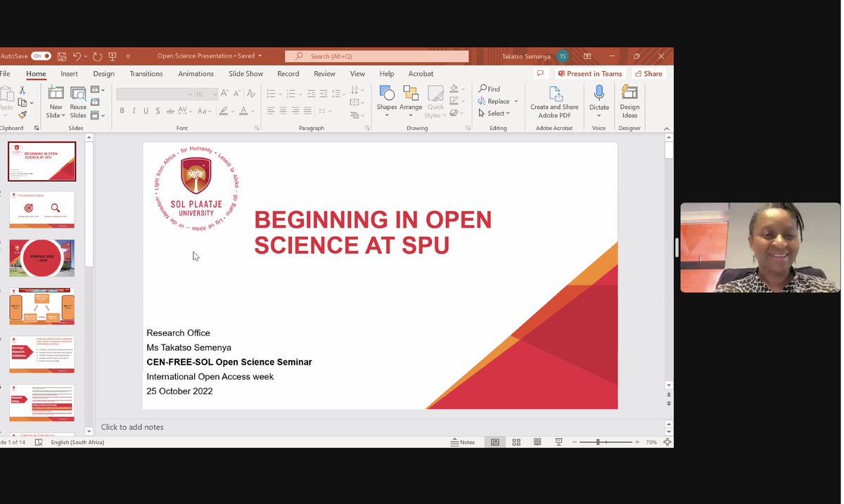
Task: Click the Save icon in the title bar
Action: tap(62, 56)
